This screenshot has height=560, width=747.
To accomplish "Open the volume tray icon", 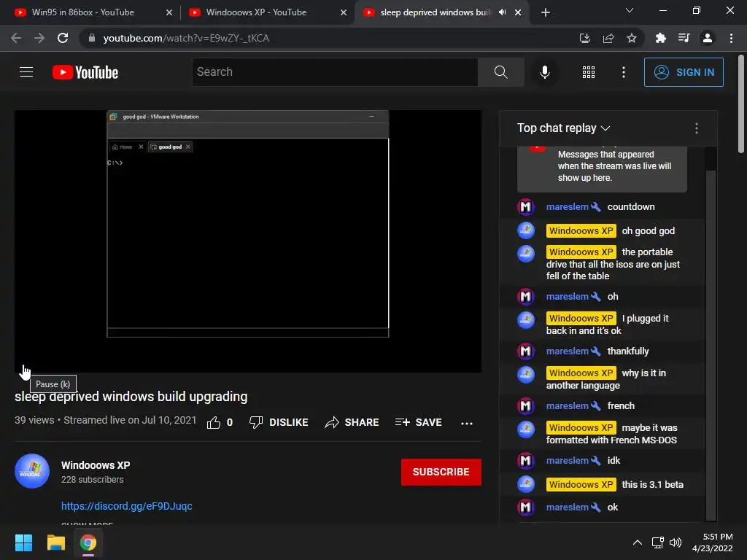I will point(676,542).
